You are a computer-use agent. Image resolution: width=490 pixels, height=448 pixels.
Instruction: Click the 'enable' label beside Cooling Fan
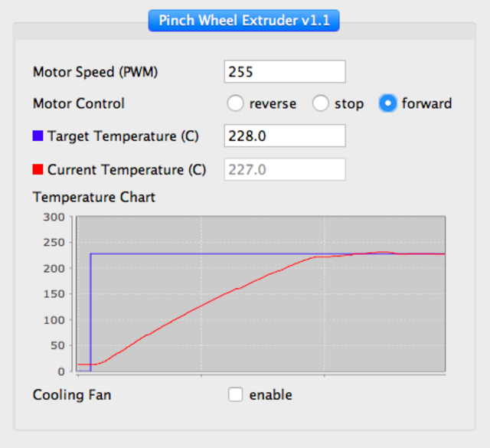(x=270, y=395)
